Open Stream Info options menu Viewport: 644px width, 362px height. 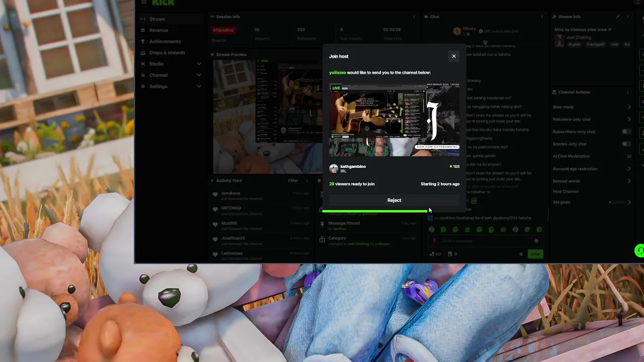pos(627,17)
